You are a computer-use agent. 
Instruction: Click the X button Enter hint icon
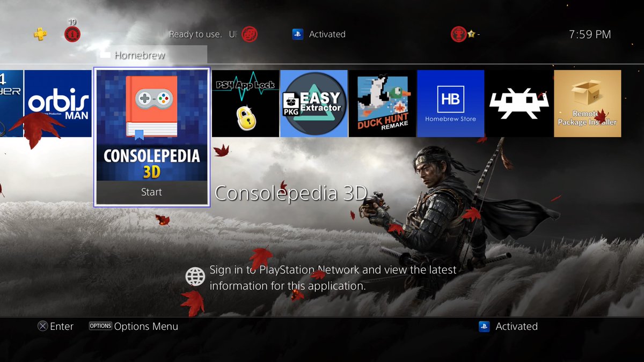42,326
